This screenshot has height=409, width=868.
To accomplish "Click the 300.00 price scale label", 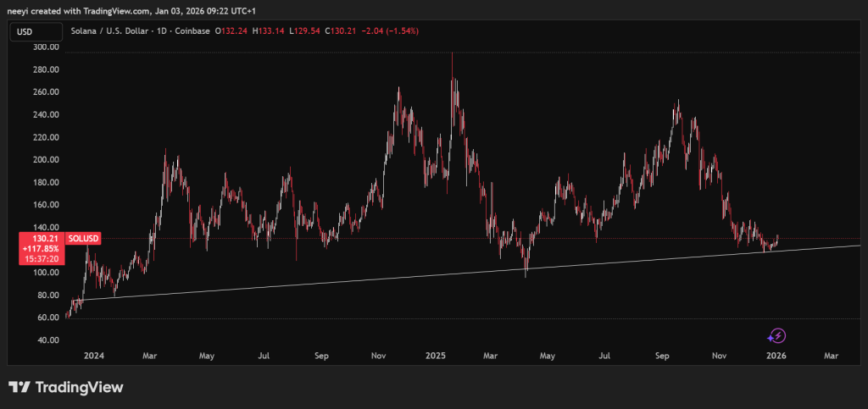I will tap(47, 47).
